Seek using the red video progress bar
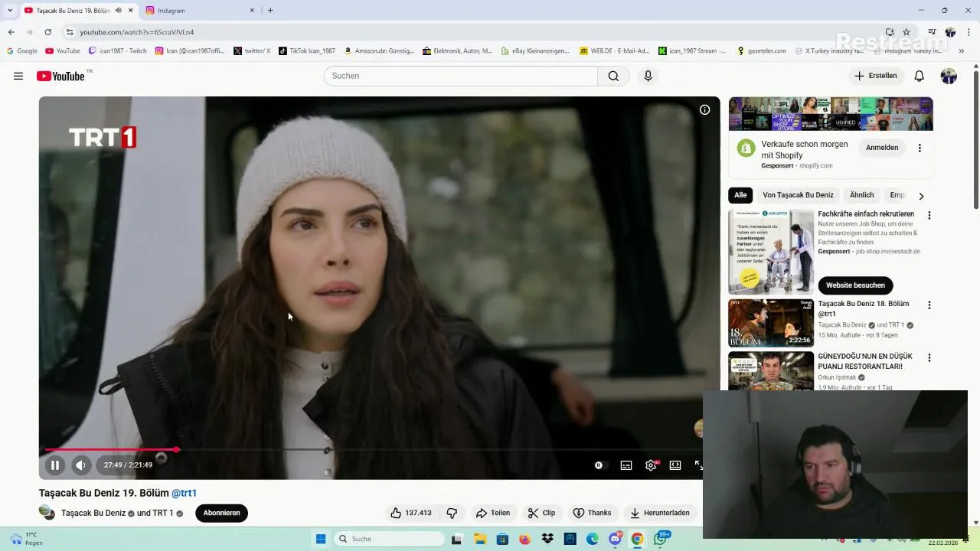The height and width of the screenshot is (551, 980). 110,449
